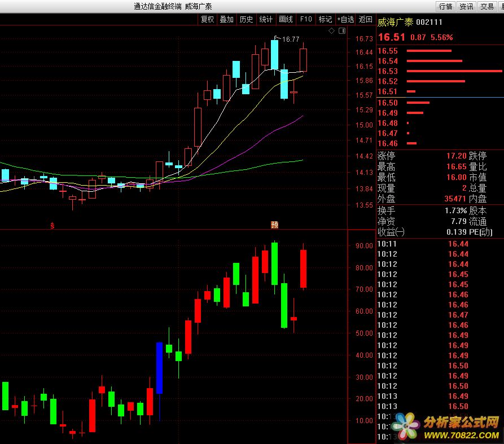Select the 画线 drawing tool
Screen dimensions: 504x444
[x=286, y=19]
